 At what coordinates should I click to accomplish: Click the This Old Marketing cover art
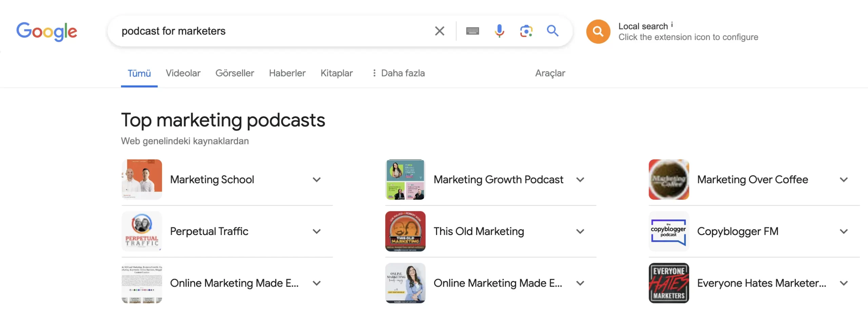tap(405, 231)
